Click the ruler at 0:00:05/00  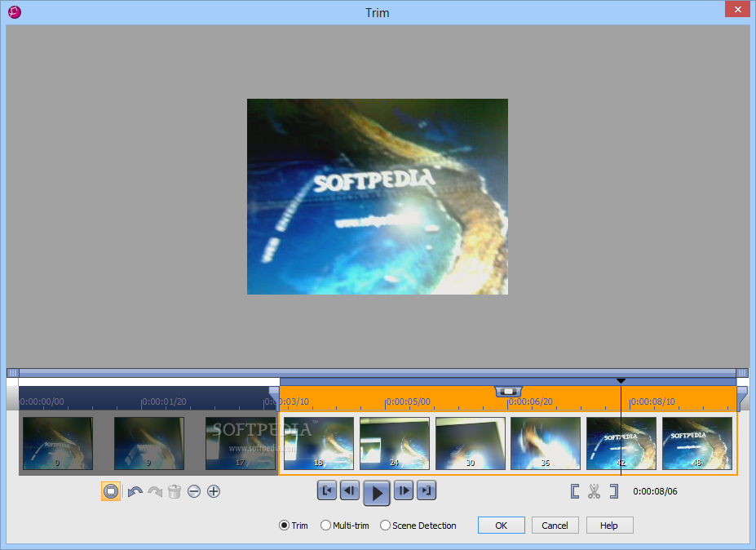(x=408, y=401)
